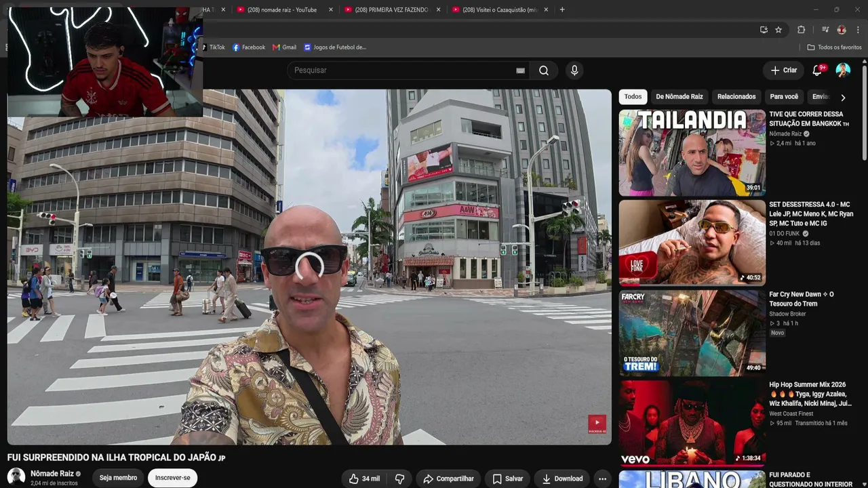Select the 'Para você' filter chip
This screenshot has height=488, width=868.
784,97
